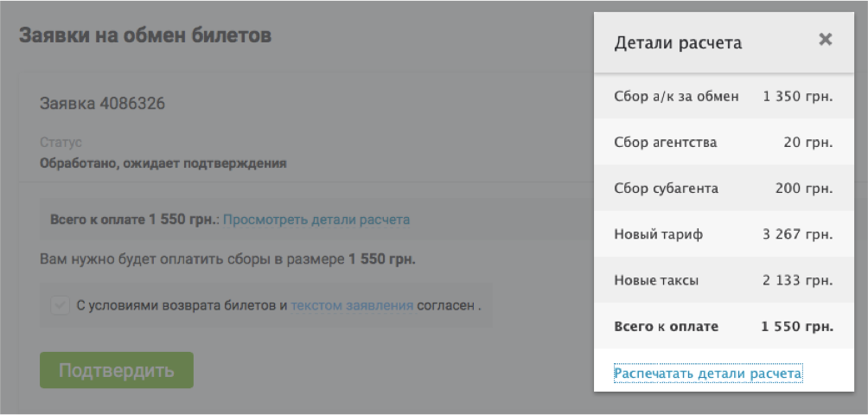Select the Сбор агентства row label
The image size is (868, 415).
665,142
